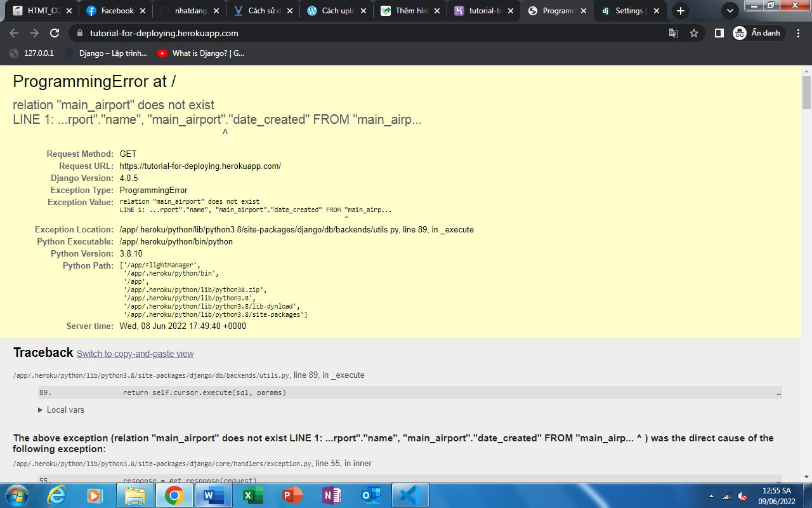Switch to Chrome taskbar icon
The image size is (812, 508).
(x=174, y=495)
